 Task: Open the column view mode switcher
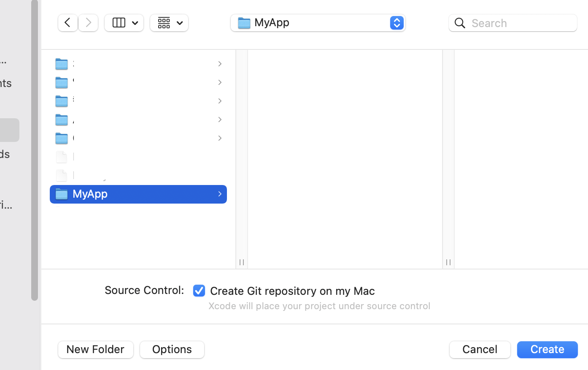[124, 23]
